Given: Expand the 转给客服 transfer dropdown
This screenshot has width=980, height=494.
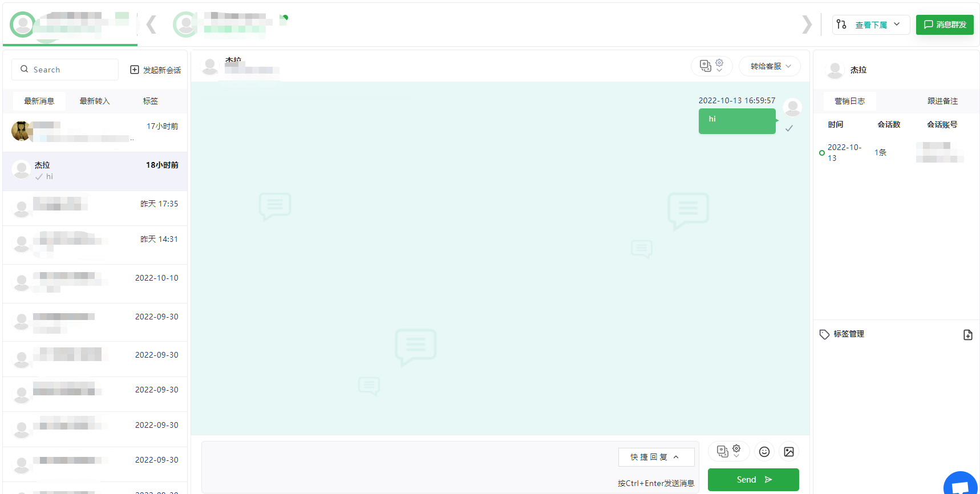Looking at the screenshot, I should [x=770, y=66].
